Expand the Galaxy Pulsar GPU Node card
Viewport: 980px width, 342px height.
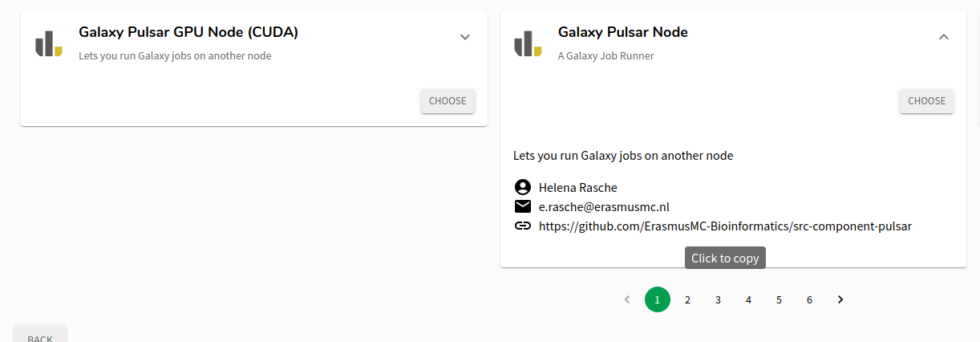point(465,37)
